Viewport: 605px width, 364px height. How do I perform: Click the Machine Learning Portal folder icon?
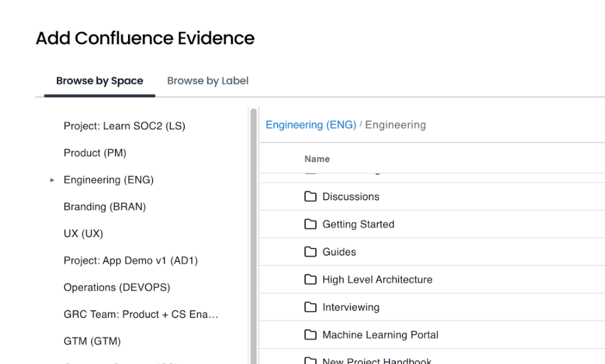pyautogui.click(x=310, y=335)
